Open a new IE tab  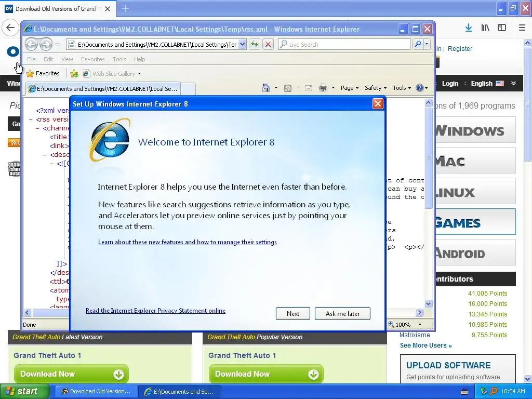[188, 89]
